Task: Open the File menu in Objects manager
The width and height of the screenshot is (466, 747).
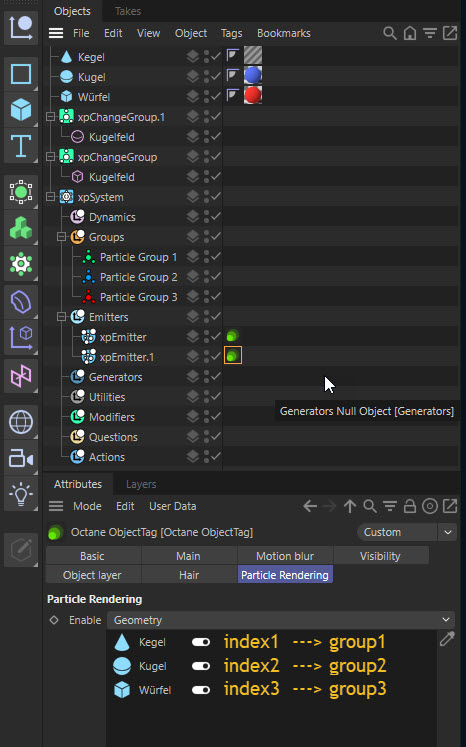Action: tap(81, 33)
